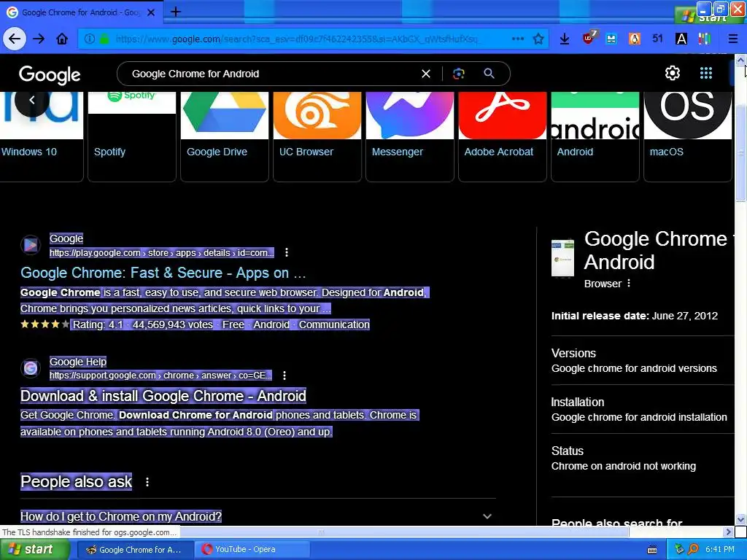Image resolution: width=747 pixels, height=560 pixels.
Task: Open Google chrome for android installation link
Action: click(x=639, y=417)
